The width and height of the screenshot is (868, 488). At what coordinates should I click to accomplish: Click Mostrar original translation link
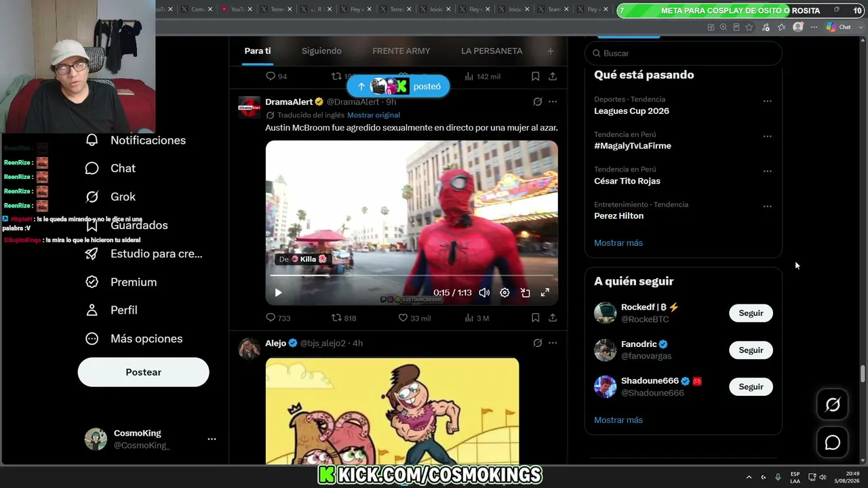pyautogui.click(x=374, y=115)
